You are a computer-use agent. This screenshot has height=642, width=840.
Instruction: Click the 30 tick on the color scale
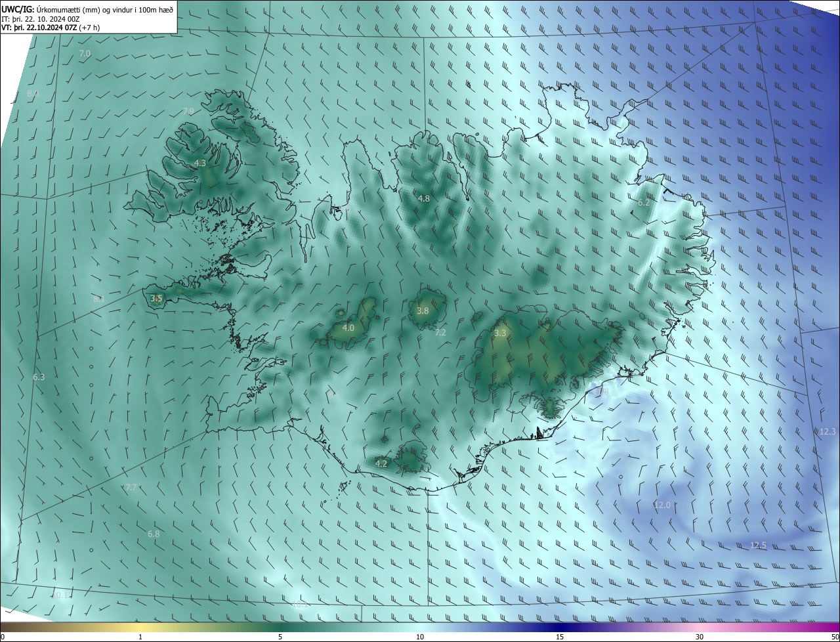tap(700, 637)
